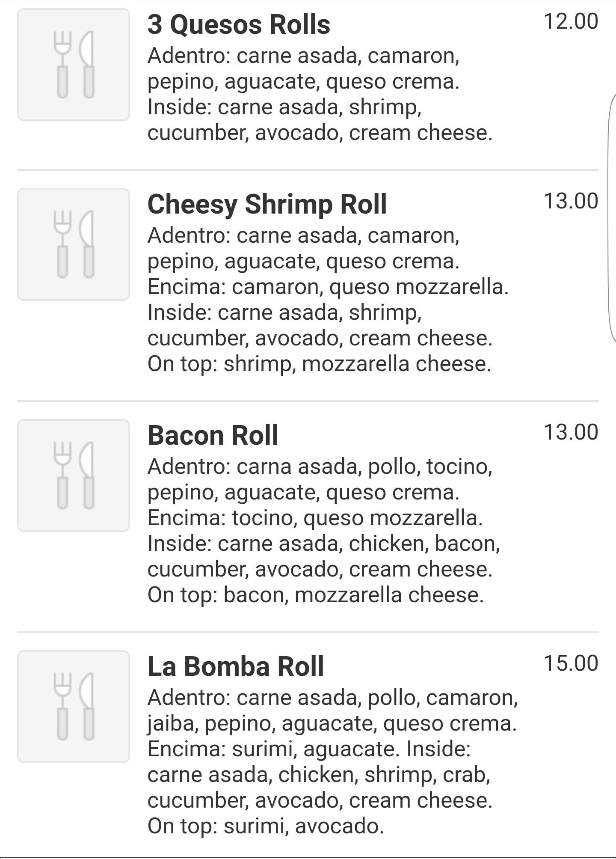Click the 3 Quesos Rolls ingredients description

pos(320,94)
